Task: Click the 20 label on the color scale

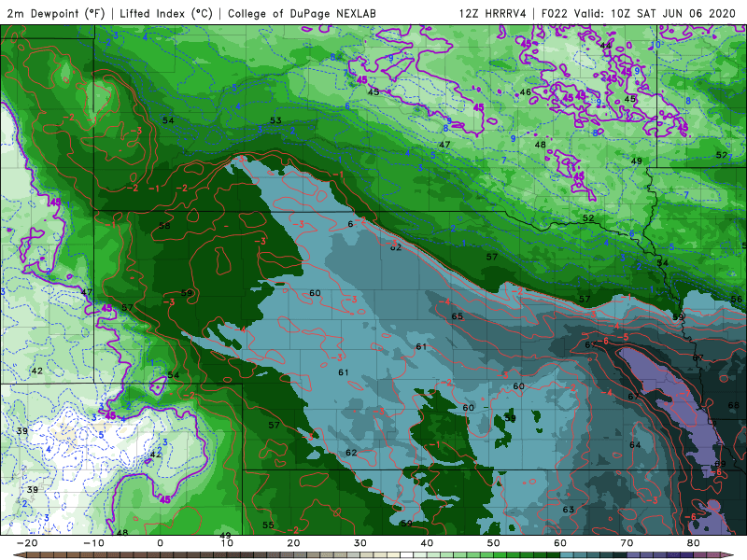Action: [293, 543]
